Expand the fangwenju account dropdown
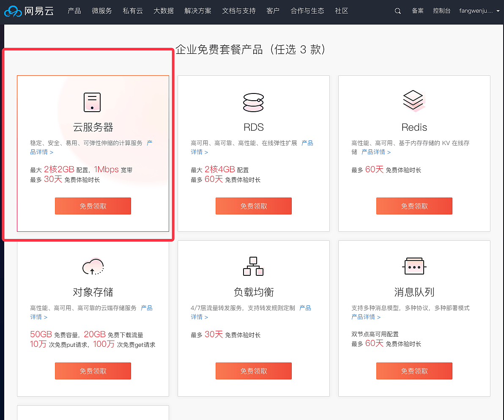This screenshot has width=504, height=420. coord(479,11)
